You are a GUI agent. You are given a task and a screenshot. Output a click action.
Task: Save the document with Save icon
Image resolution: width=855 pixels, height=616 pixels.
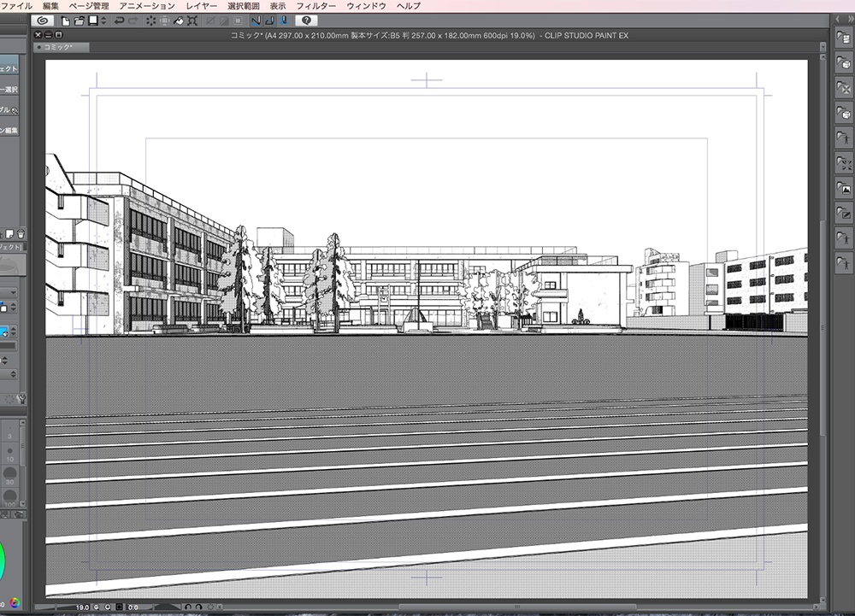click(x=93, y=21)
